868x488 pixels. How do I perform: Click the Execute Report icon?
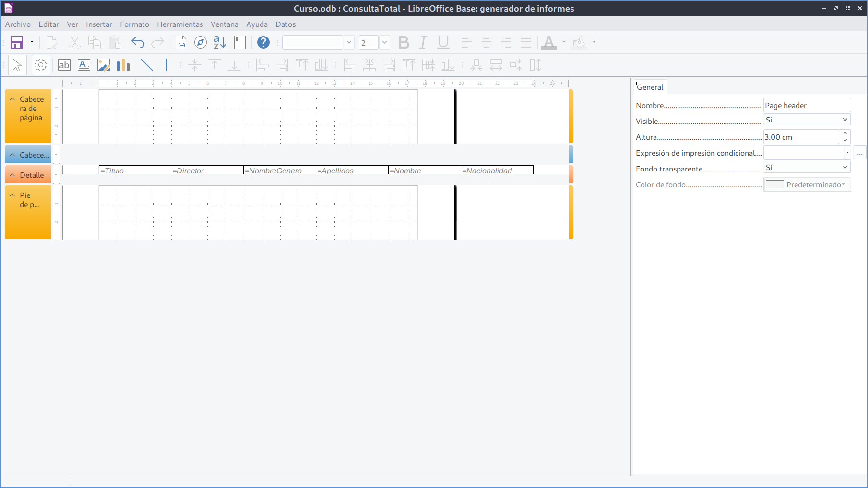[x=181, y=43]
